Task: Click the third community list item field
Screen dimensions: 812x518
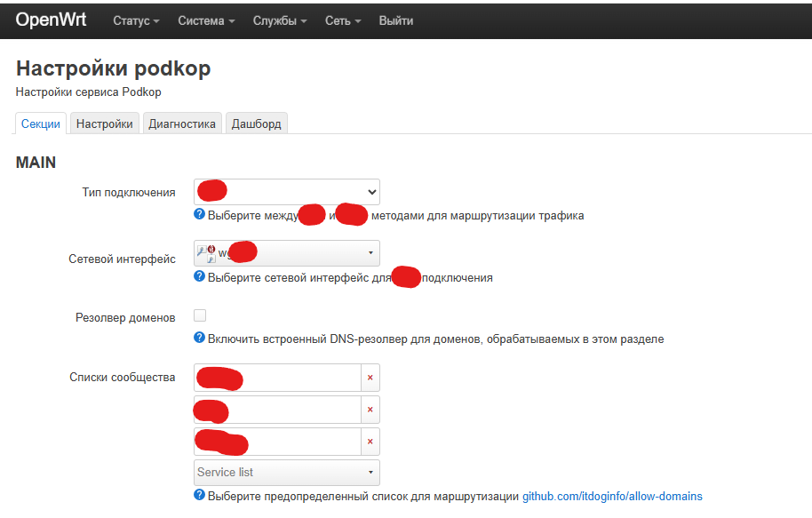Action: click(277, 442)
